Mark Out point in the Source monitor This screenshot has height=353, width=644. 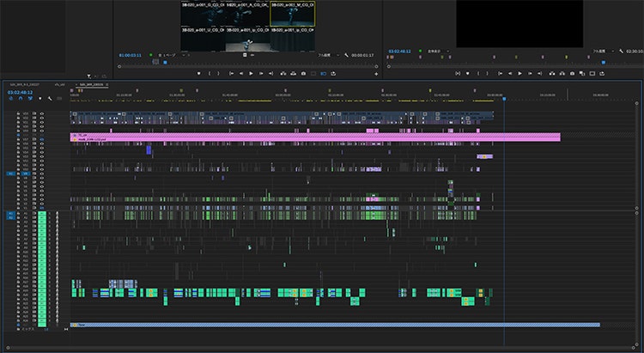(218, 74)
